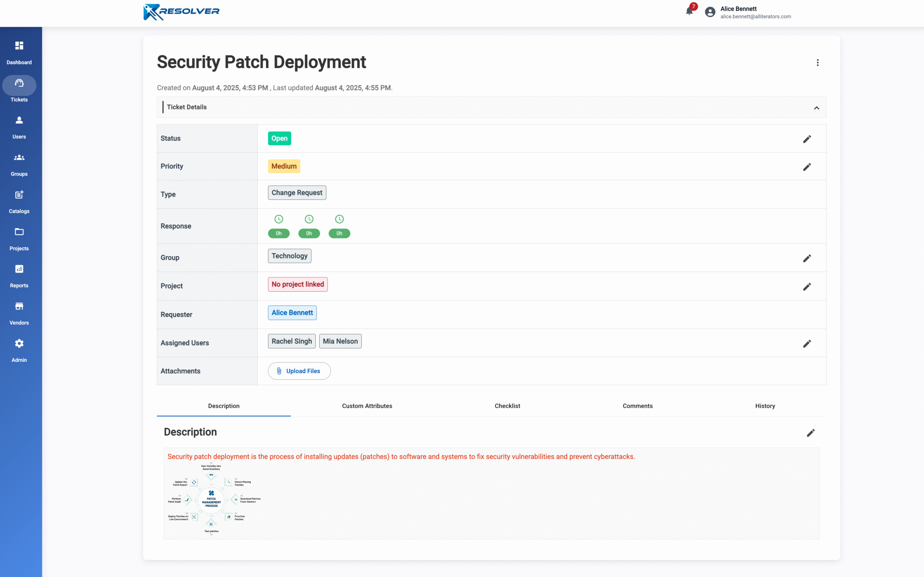
Task: Click the pencil icon to edit Status
Action: tap(806, 139)
